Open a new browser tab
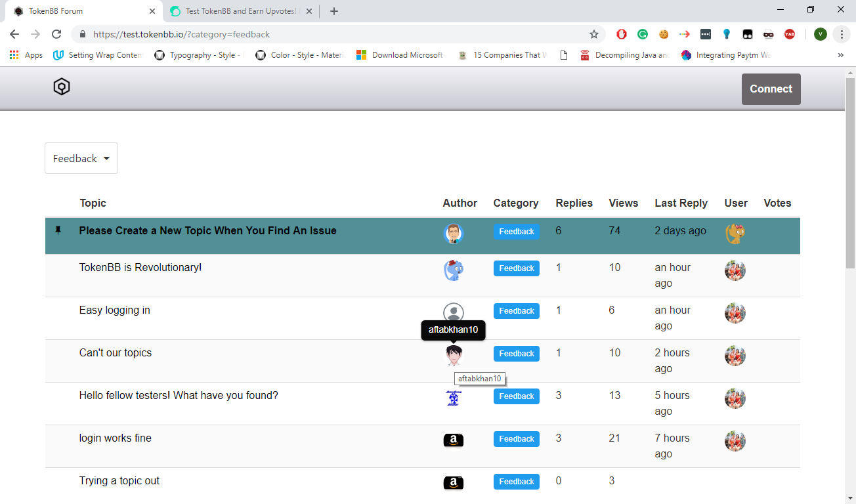Screen dimensions: 856x504 pyautogui.click(x=334, y=11)
